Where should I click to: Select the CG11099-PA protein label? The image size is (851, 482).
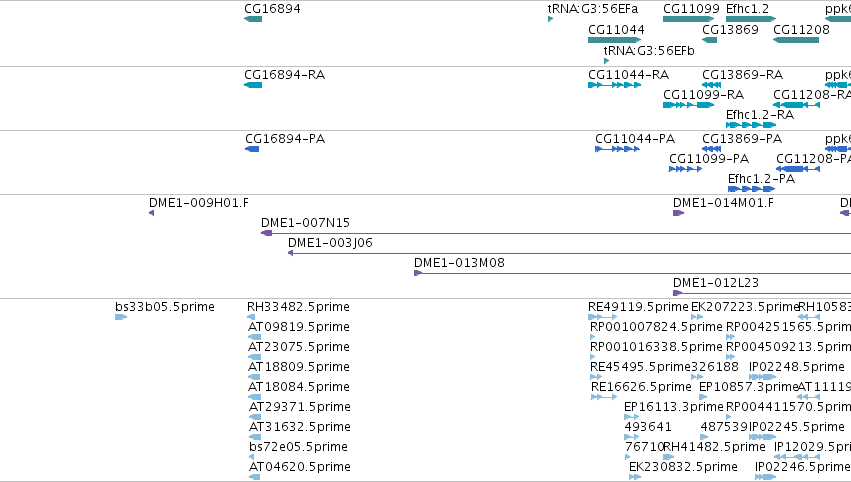point(709,159)
